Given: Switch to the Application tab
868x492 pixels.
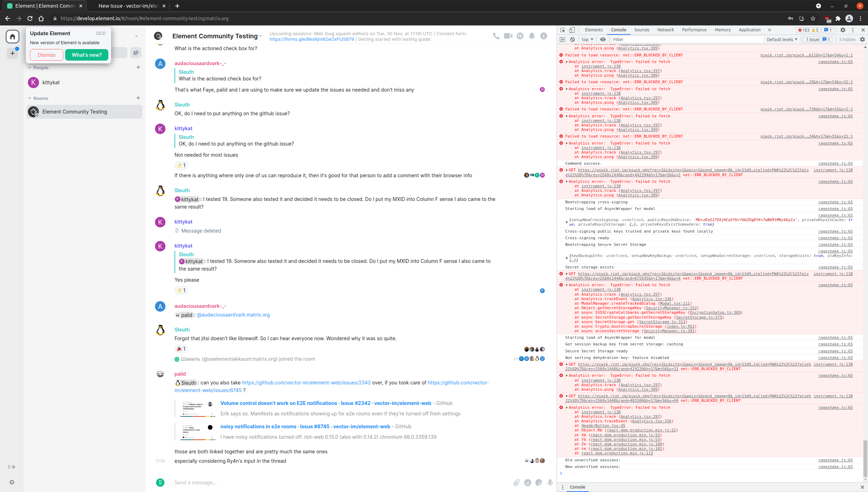Looking at the screenshot, I should point(750,30).
